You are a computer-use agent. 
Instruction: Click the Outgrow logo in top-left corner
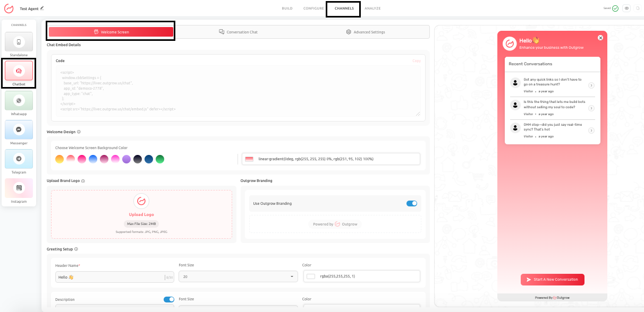tap(9, 8)
